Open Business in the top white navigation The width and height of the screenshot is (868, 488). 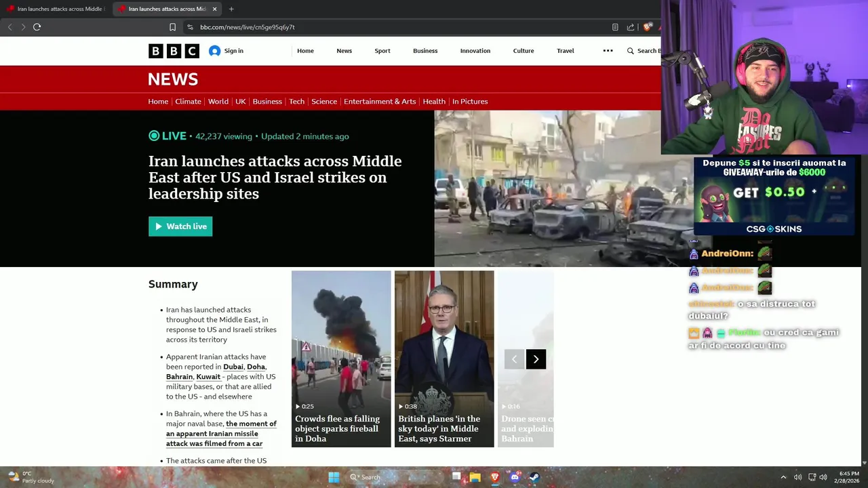click(x=425, y=51)
